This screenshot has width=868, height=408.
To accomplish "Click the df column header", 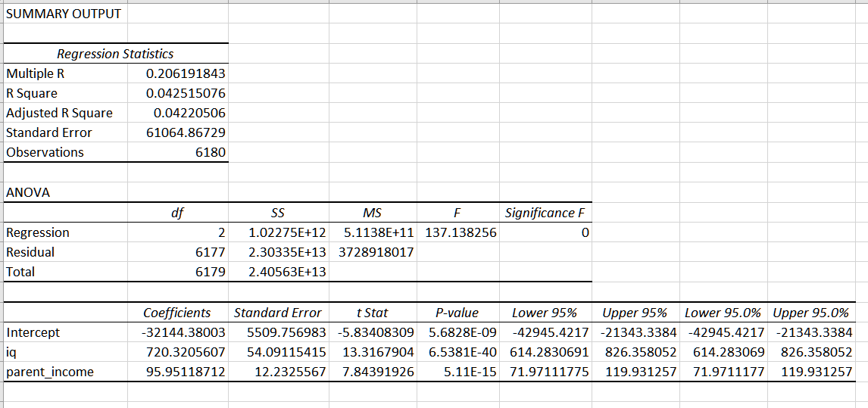I will tap(178, 213).
